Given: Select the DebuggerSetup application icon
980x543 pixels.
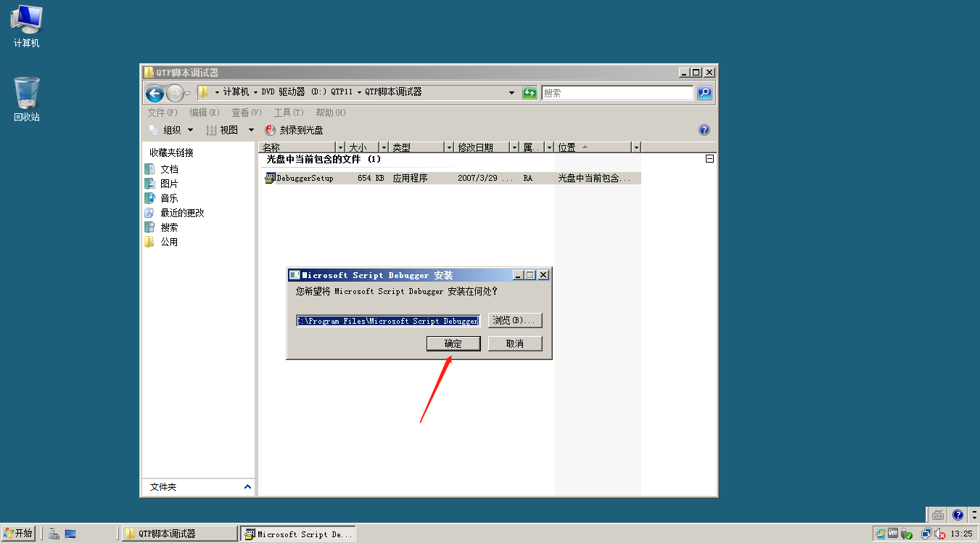Looking at the screenshot, I should coord(270,178).
